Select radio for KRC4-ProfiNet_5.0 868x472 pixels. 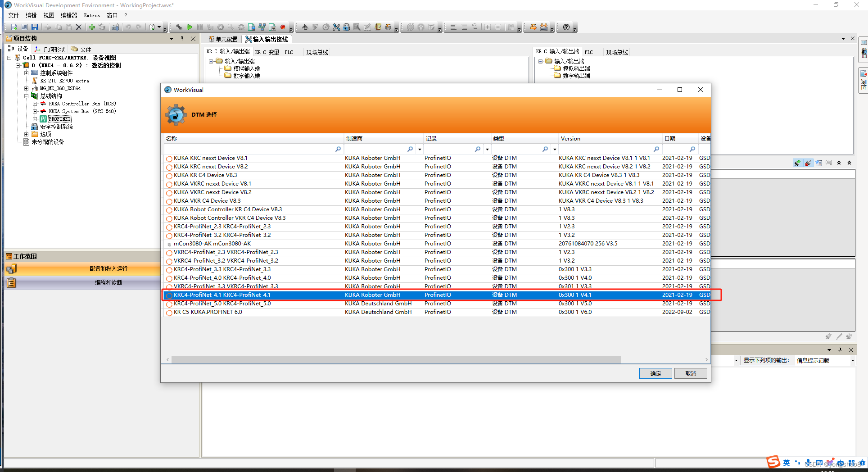(x=169, y=304)
